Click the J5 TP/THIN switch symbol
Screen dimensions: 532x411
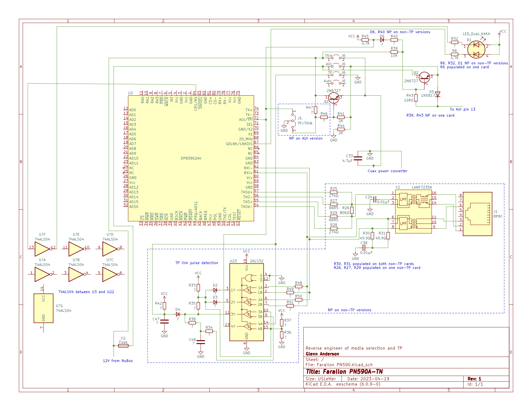tap(293, 120)
